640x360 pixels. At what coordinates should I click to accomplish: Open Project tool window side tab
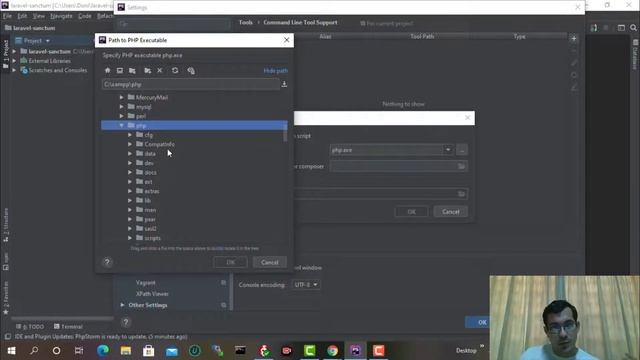(6, 54)
